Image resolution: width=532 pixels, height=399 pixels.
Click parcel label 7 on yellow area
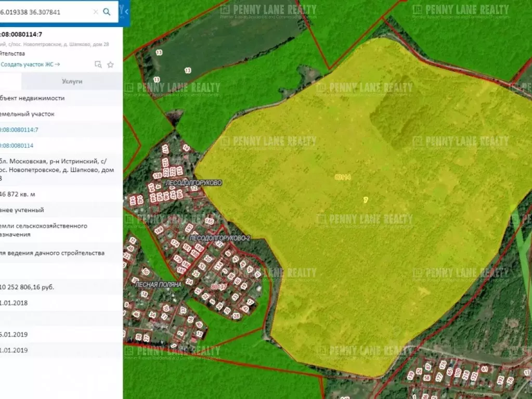(366, 200)
